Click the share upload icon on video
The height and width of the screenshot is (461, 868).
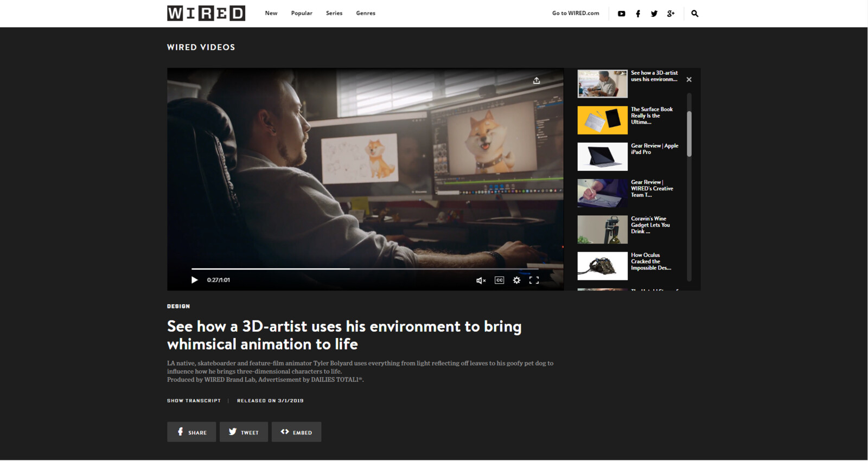537,80
